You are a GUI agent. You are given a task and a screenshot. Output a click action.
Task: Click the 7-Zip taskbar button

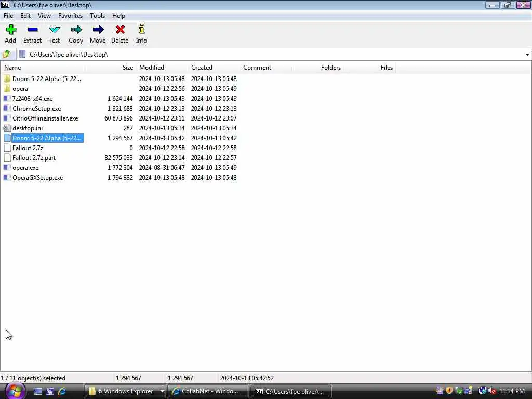[291, 391]
